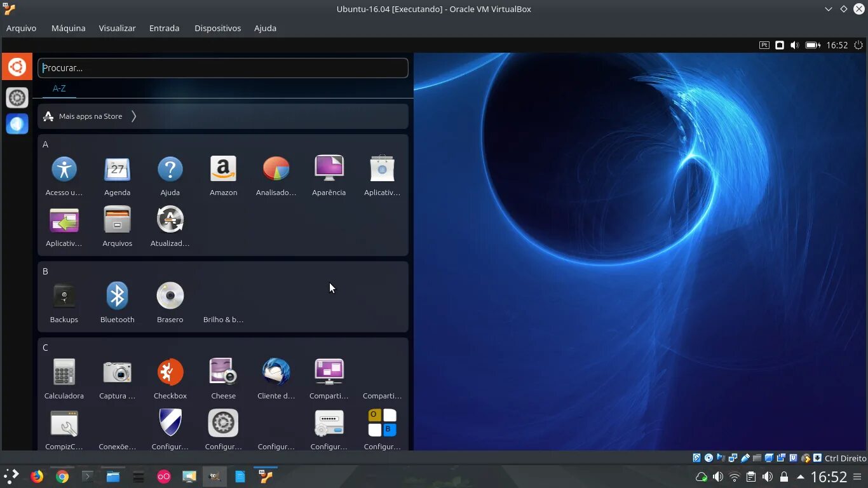Click the Ctrl Direito host key indicator

coord(845,458)
